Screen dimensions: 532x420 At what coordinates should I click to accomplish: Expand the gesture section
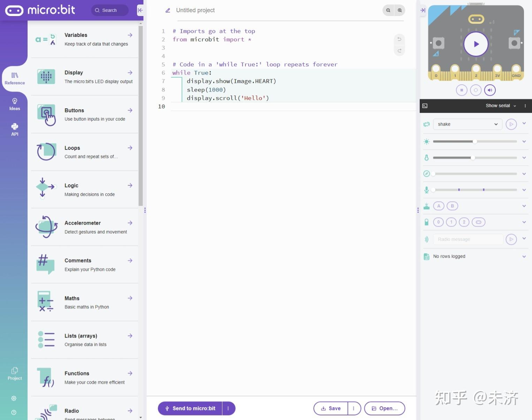pyautogui.click(x=524, y=123)
